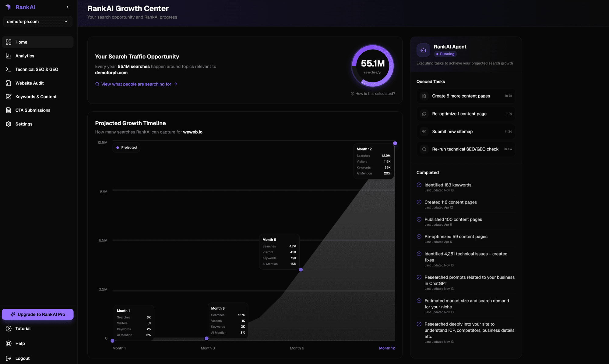The width and height of the screenshot is (609, 364).
Task: Click the CTA Submissions document icon
Action: (9, 110)
